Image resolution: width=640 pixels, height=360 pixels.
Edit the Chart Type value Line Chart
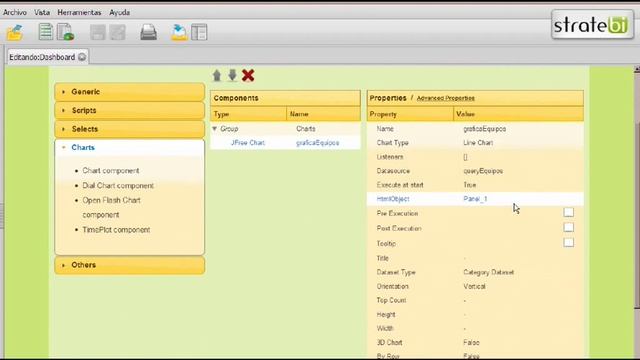point(478,143)
